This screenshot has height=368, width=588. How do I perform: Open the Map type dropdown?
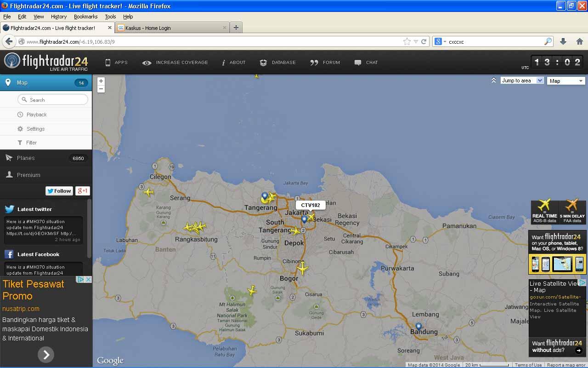pyautogui.click(x=566, y=80)
